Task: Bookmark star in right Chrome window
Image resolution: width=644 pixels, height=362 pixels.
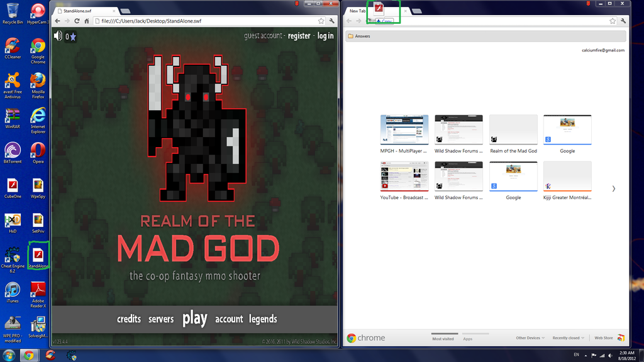Action: 613,21
